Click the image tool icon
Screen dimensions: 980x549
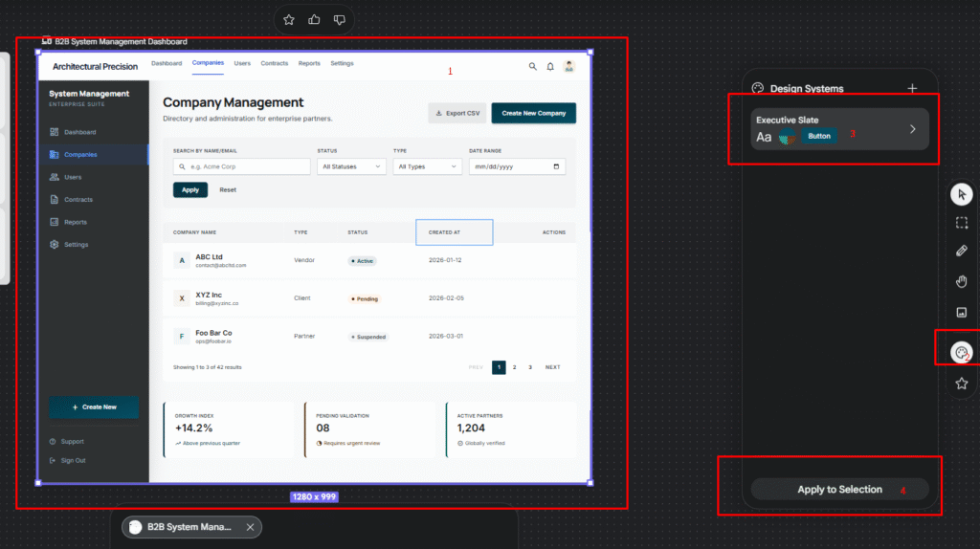[x=962, y=312]
